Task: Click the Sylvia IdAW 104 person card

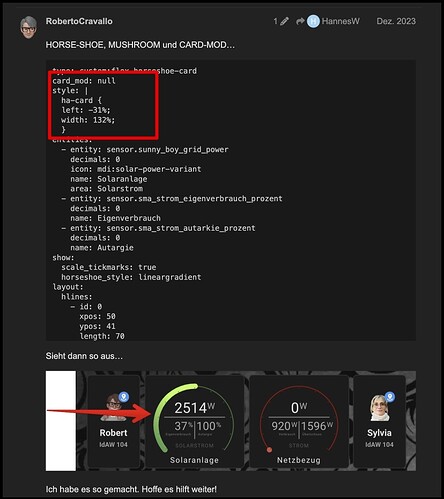Action: point(379,422)
